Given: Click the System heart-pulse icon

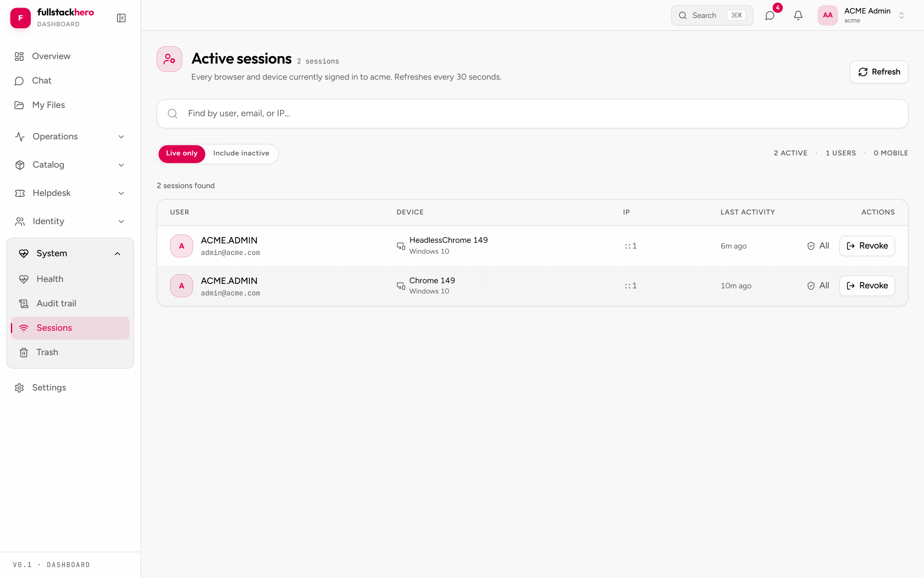Looking at the screenshot, I should click(x=24, y=253).
